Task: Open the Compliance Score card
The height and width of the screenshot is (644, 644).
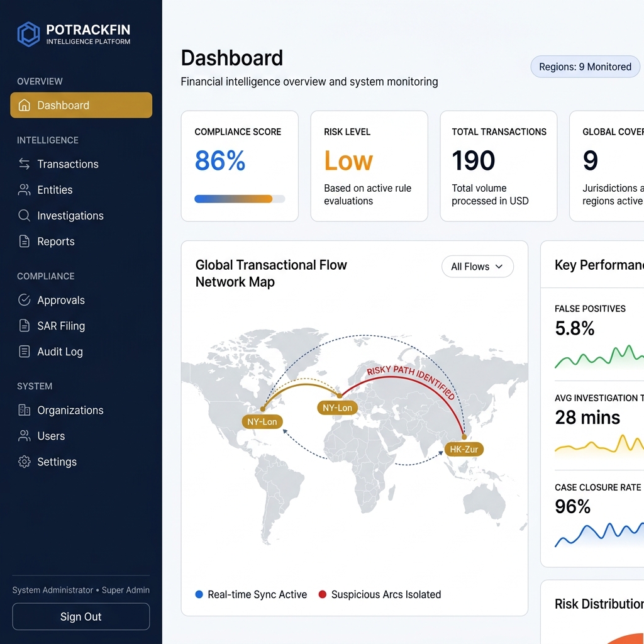Action: pyautogui.click(x=240, y=166)
